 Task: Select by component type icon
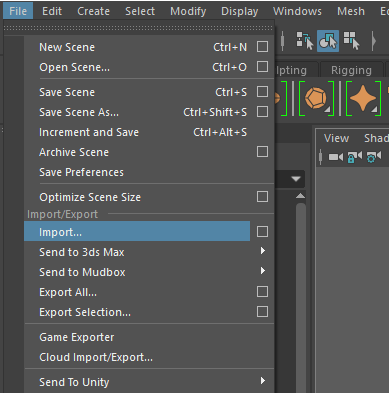(351, 41)
